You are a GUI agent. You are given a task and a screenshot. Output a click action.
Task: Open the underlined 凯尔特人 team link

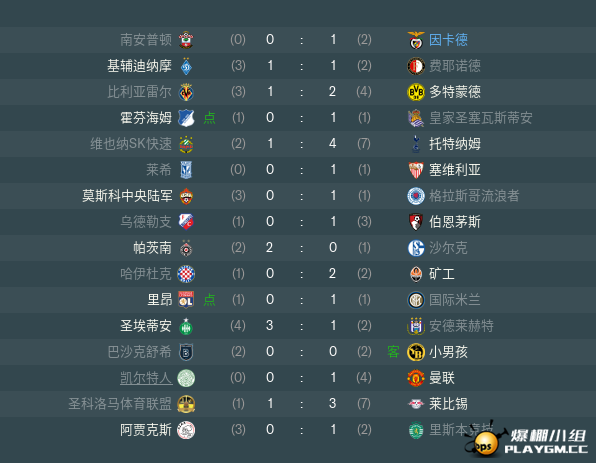[146, 378]
